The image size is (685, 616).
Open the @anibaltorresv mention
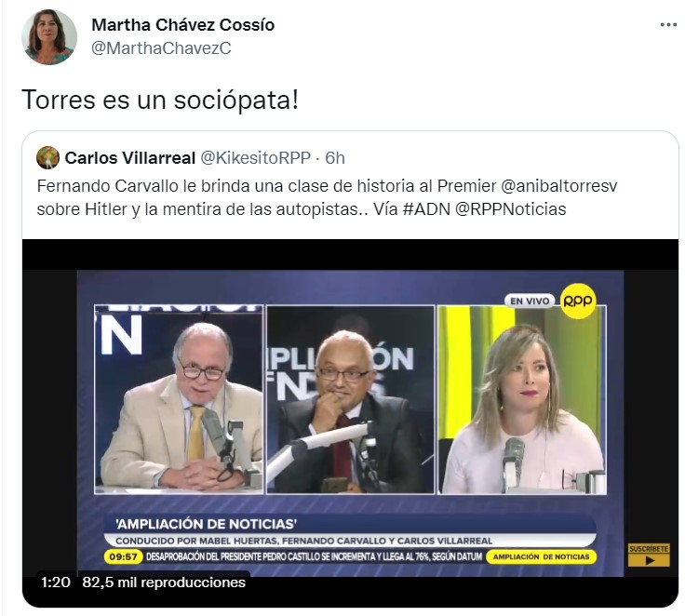559,186
